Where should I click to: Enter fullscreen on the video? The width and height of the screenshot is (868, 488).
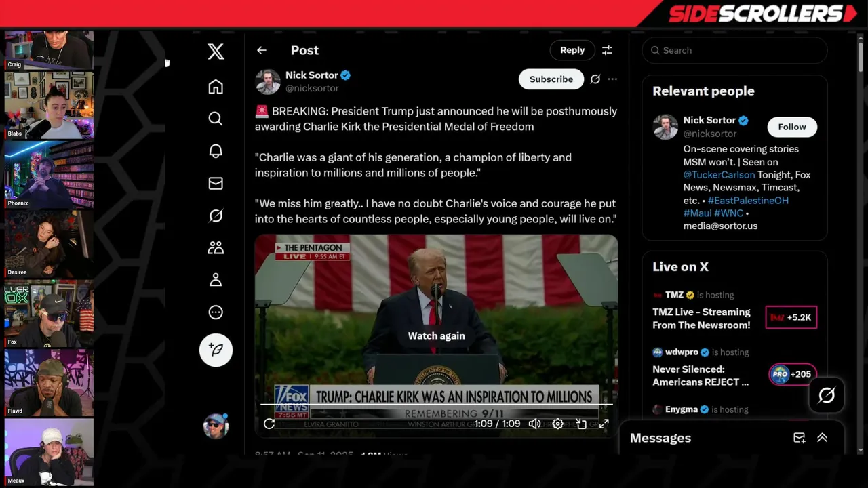click(x=604, y=424)
